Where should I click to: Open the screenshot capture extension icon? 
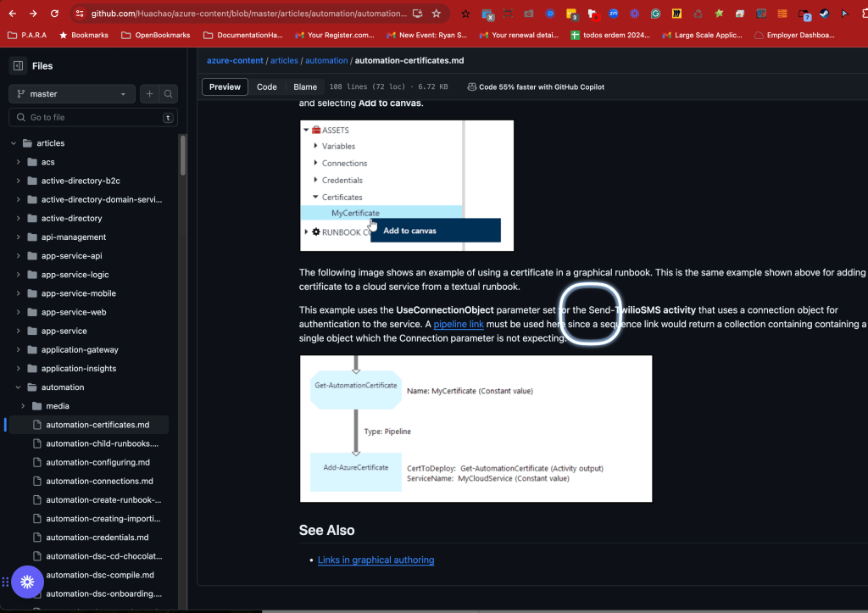click(x=508, y=14)
